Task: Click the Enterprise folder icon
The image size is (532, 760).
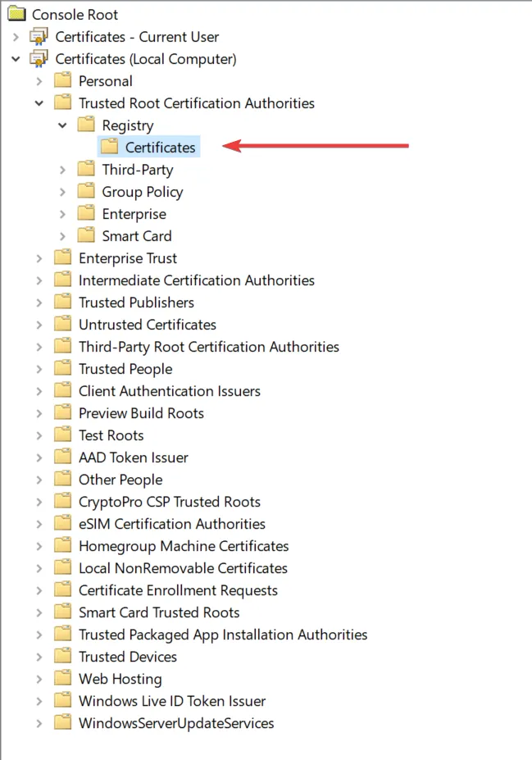Action: [86, 213]
